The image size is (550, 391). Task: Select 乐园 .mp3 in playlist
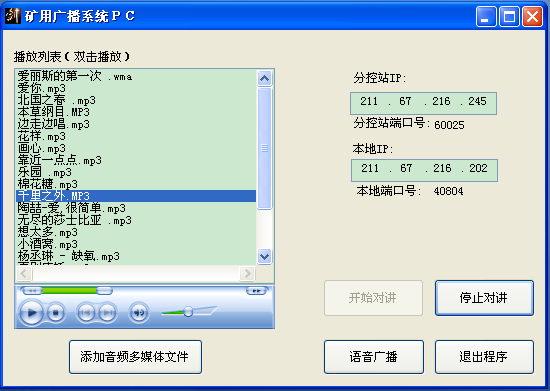coord(136,172)
